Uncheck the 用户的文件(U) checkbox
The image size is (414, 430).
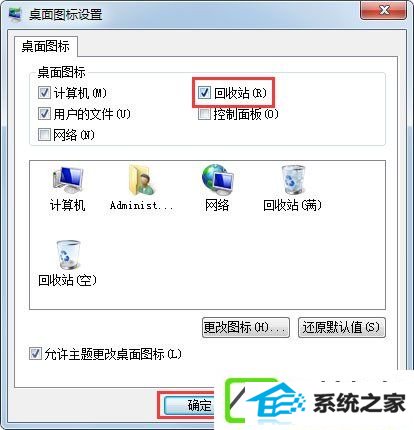click(x=44, y=114)
